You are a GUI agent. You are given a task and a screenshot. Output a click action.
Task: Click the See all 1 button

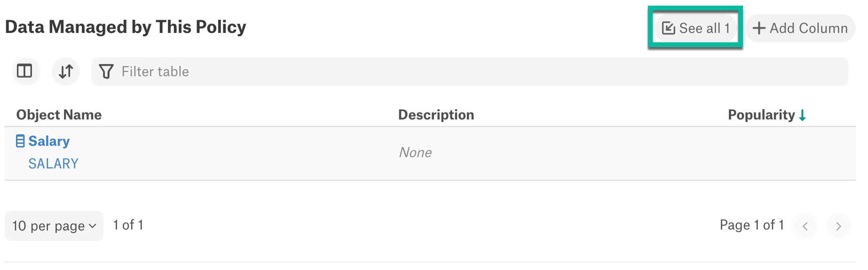coord(695,28)
